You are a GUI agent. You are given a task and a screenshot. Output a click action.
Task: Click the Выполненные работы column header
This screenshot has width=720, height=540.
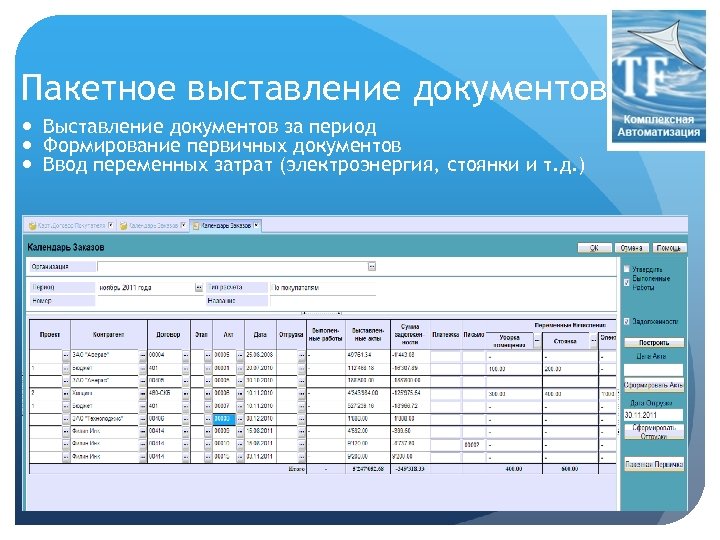326,335
